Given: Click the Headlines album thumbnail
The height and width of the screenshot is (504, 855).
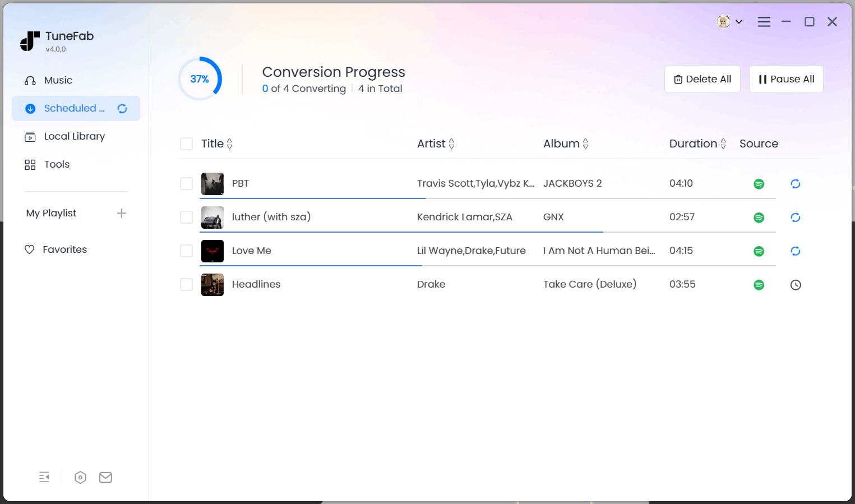Looking at the screenshot, I should point(212,285).
